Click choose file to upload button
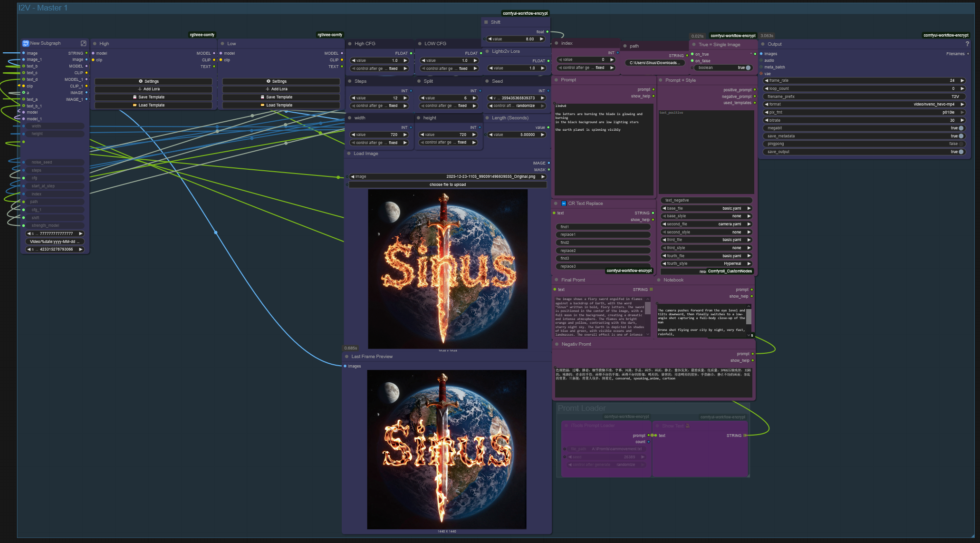Image resolution: width=980 pixels, height=543 pixels. pyautogui.click(x=448, y=184)
